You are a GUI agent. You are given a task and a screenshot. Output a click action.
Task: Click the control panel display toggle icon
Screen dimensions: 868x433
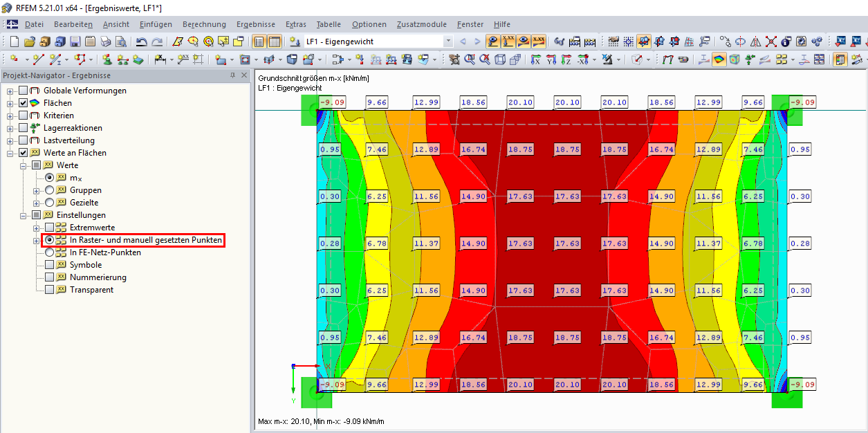tap(840, 59)
